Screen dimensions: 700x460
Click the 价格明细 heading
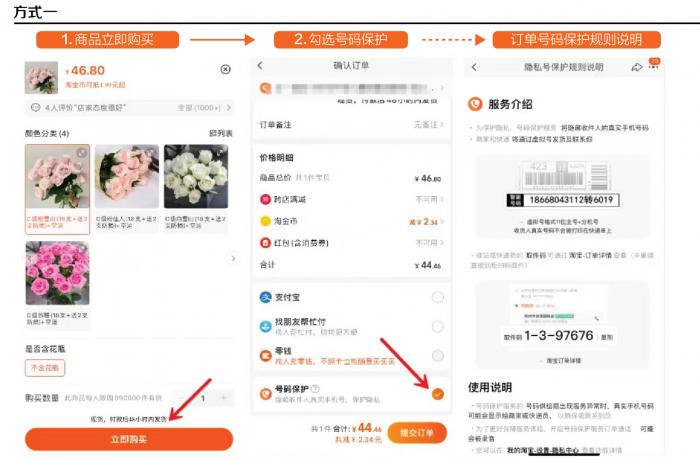(x=276, y=157)
